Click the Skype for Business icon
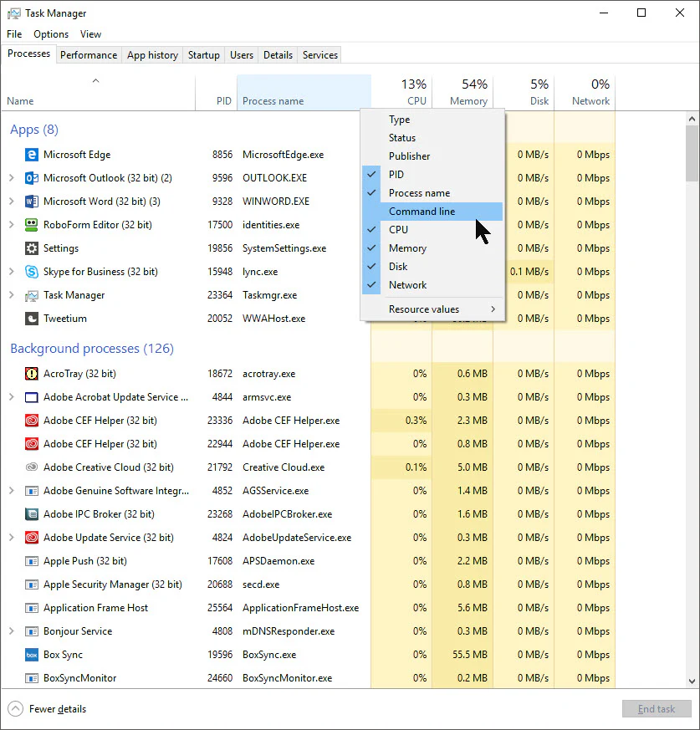 click(31, 272)
